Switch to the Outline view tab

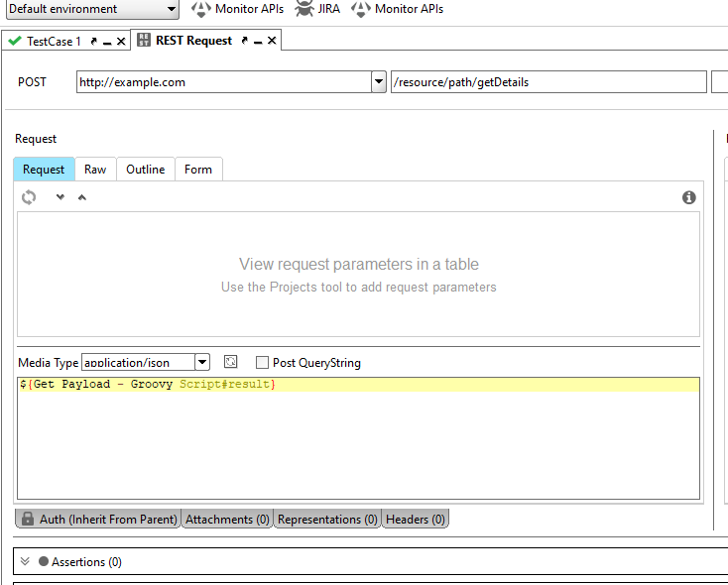click(146, 169)
